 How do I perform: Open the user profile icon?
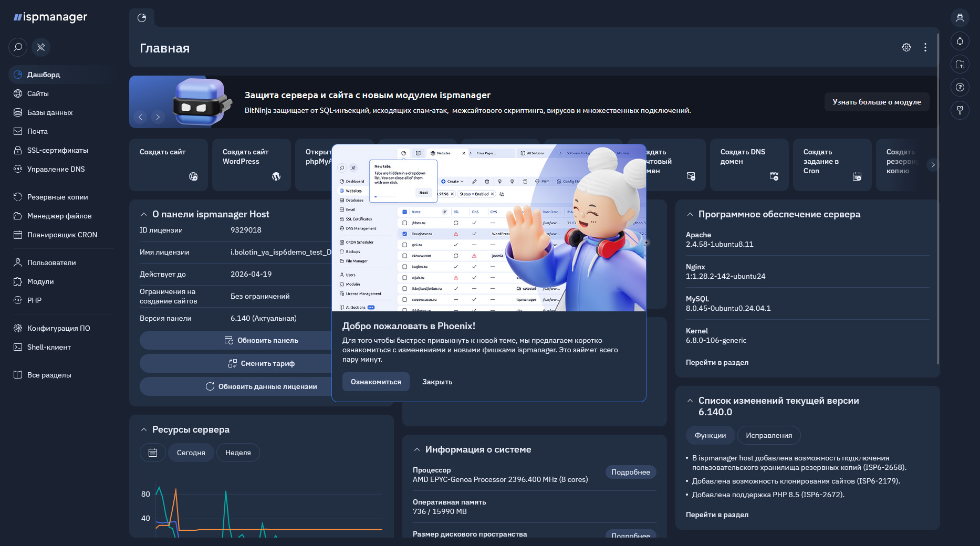pos(960,18)
